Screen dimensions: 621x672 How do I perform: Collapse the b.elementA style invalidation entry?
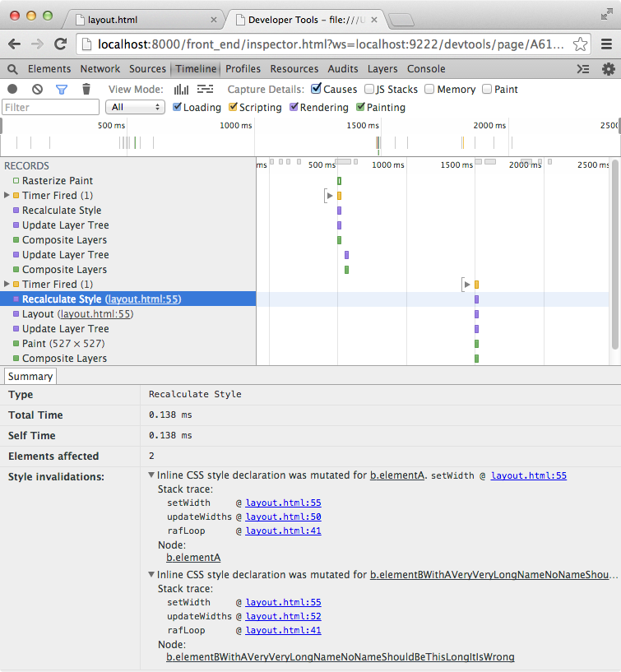151,475
